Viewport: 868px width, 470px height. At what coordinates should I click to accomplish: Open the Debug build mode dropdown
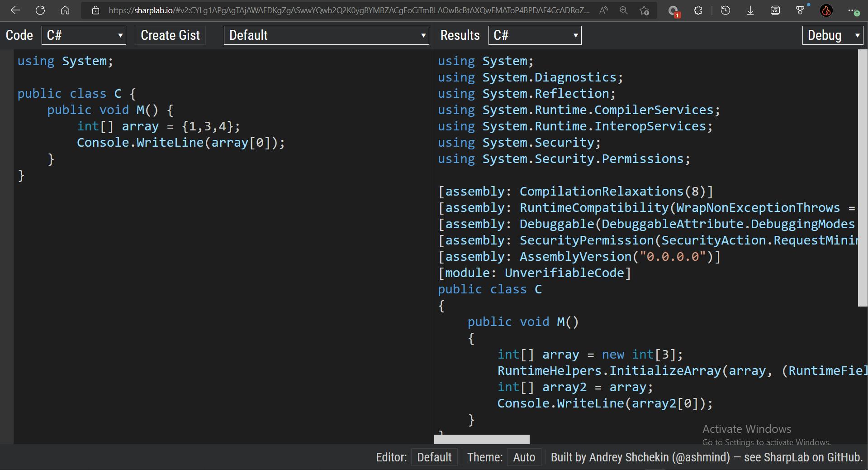pyautogui.click(x=833, y=35)
